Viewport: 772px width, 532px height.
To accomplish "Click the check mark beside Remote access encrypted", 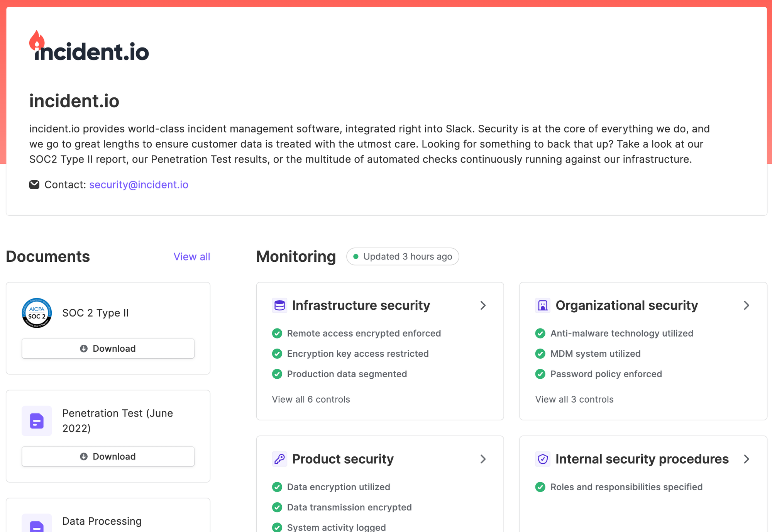I will [x=277, y=333].
